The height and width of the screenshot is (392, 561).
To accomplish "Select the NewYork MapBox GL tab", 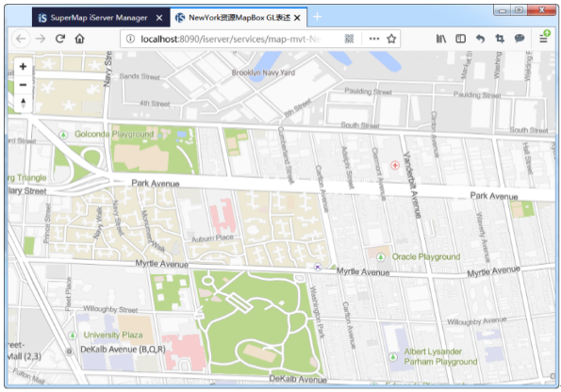I will coord(239,18).
